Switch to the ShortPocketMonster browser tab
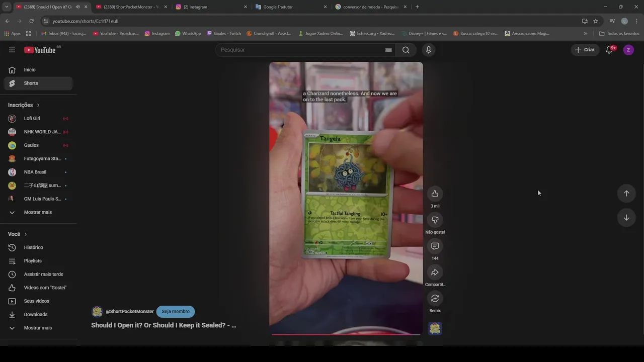This screenshot has height=362, width=644. 131,7
